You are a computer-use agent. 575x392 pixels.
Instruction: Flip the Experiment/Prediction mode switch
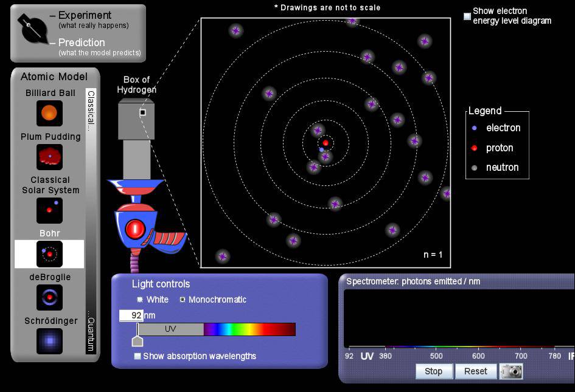click(32, 30)
